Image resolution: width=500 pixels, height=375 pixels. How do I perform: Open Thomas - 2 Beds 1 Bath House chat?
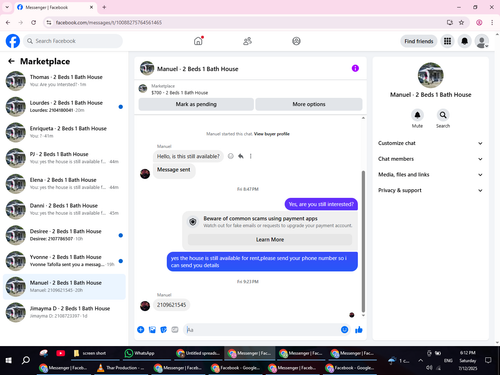click(x=64, y=80)
